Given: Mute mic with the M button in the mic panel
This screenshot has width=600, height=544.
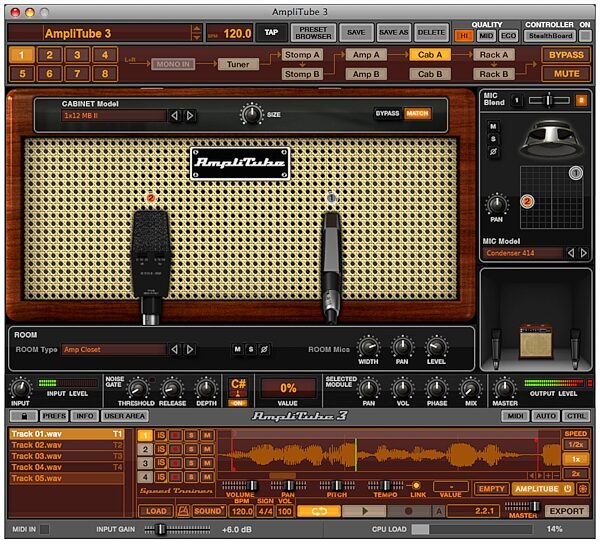Looking at the screenshot, I should (x=493, y=126).
